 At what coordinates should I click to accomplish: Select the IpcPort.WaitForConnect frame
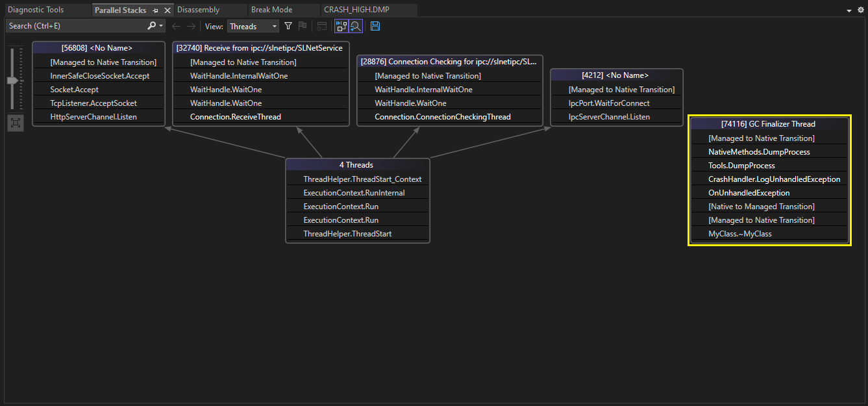617,103
